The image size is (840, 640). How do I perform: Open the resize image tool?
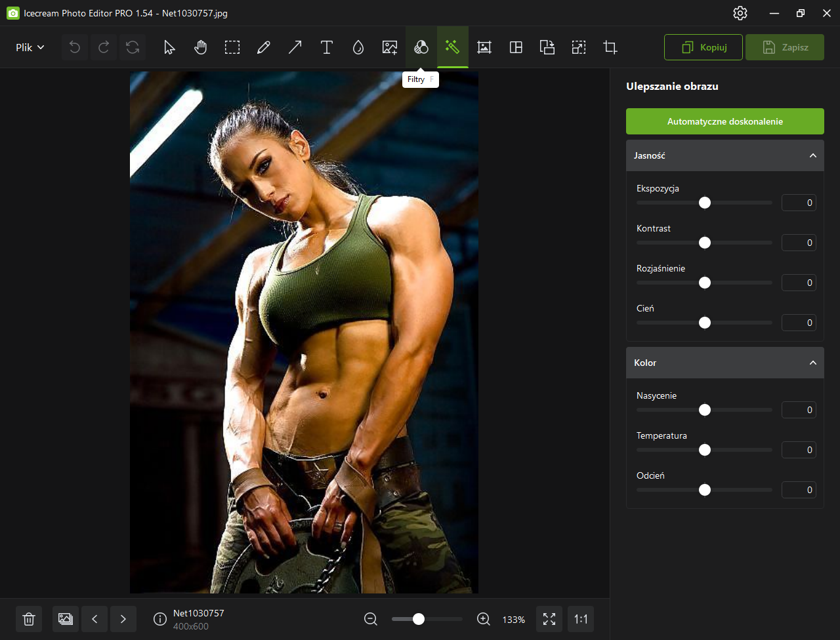coord(579,47)
